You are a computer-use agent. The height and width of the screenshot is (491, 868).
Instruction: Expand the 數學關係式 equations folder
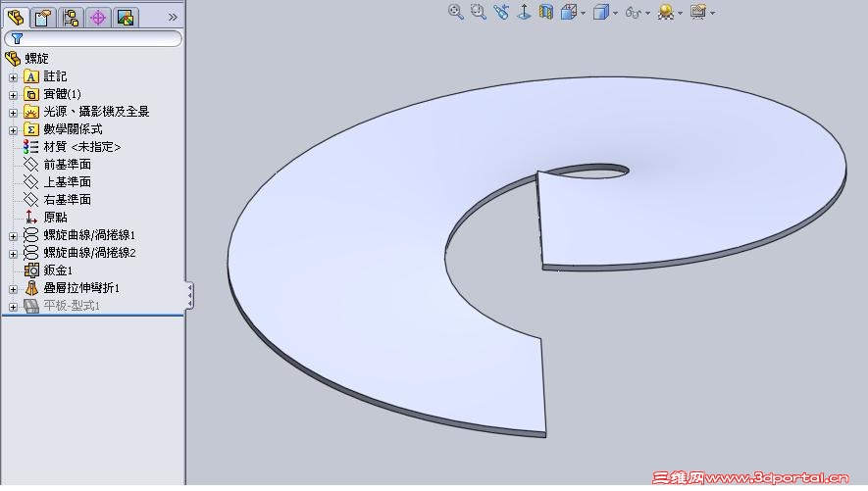(14, 130)
